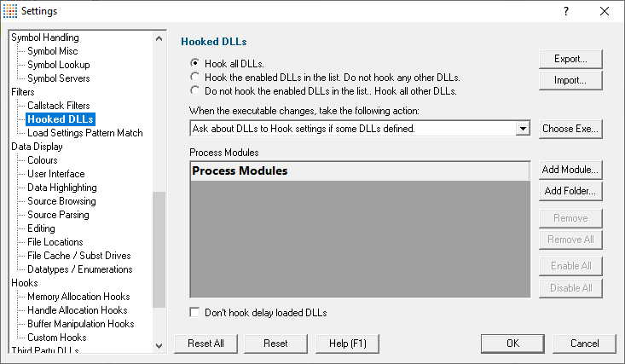Select Do not hook the enabled DLLs option

[x=195, y=90]
